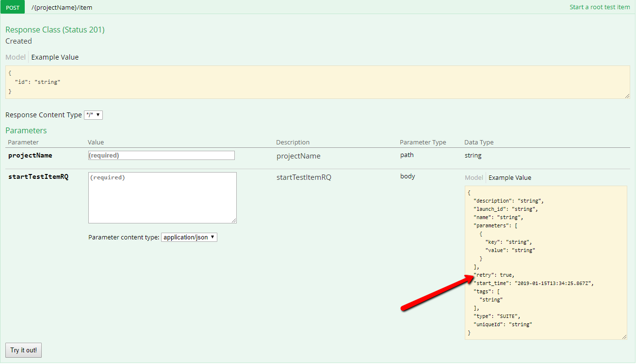
Task: Click the startTestItemRQ example JSON to copy it
Action: [546, 262]
